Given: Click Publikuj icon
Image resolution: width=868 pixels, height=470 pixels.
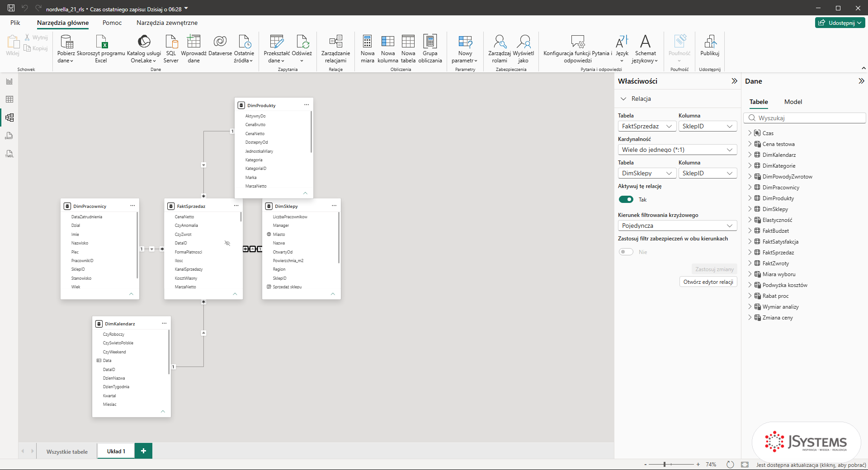Looking at the screenshot, I should pyautogui.click(x=710, y=42).
